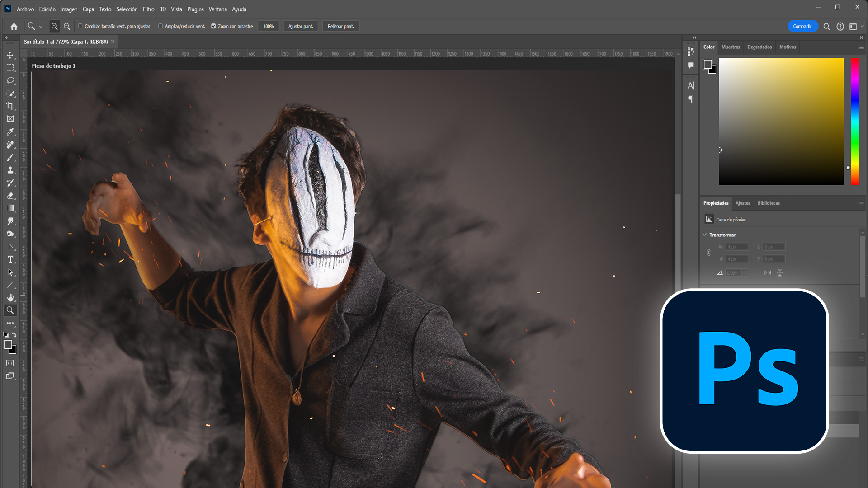Open the Filtro menu
This screenshot has height=488, width=868.
coord(148,9)
